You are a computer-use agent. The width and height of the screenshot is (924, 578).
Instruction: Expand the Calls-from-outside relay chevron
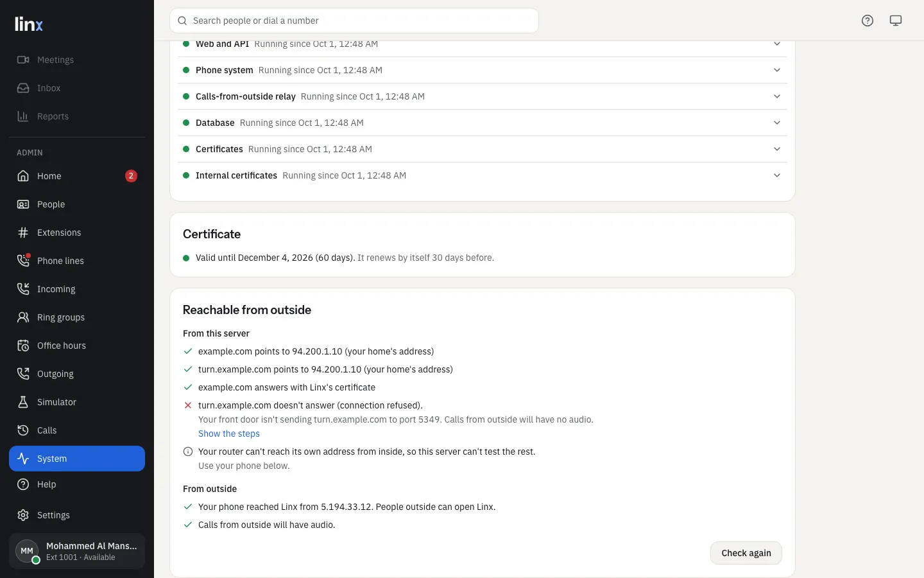(777, 96)
